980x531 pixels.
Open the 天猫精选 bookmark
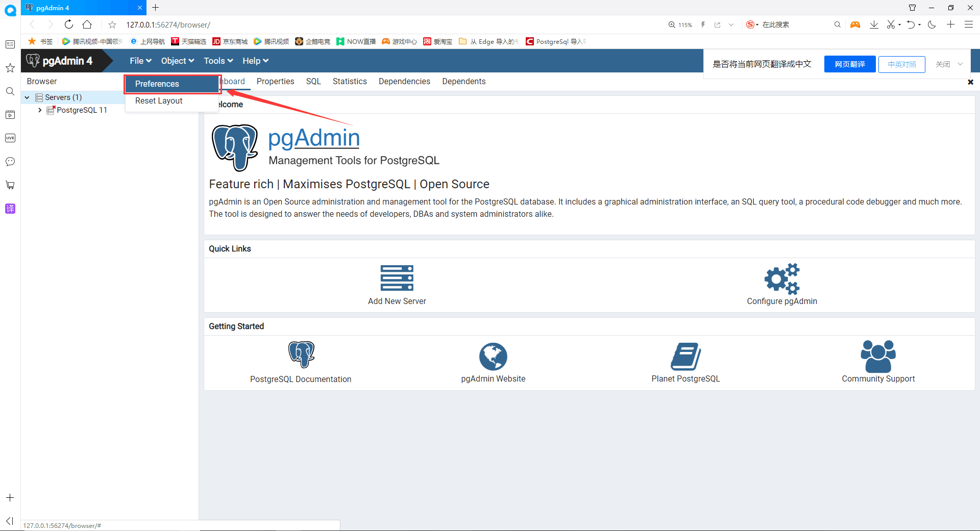(x=188, y=41)
